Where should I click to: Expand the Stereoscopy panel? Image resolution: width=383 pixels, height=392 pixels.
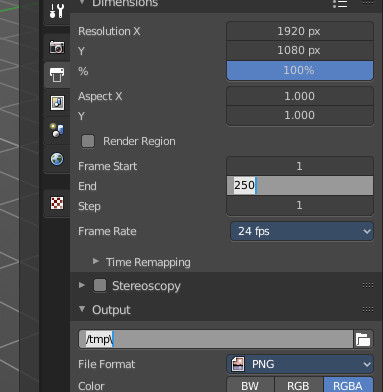coord(82,285)
